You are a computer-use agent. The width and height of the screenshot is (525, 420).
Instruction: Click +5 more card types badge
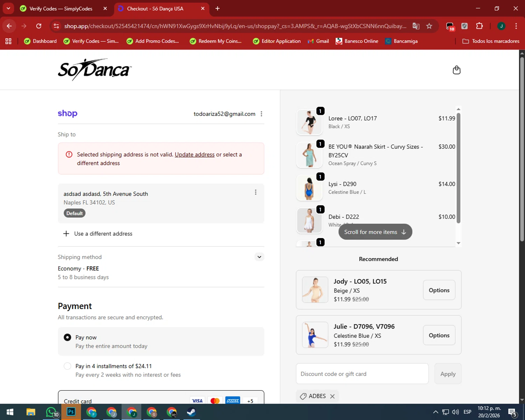(250, 401)
